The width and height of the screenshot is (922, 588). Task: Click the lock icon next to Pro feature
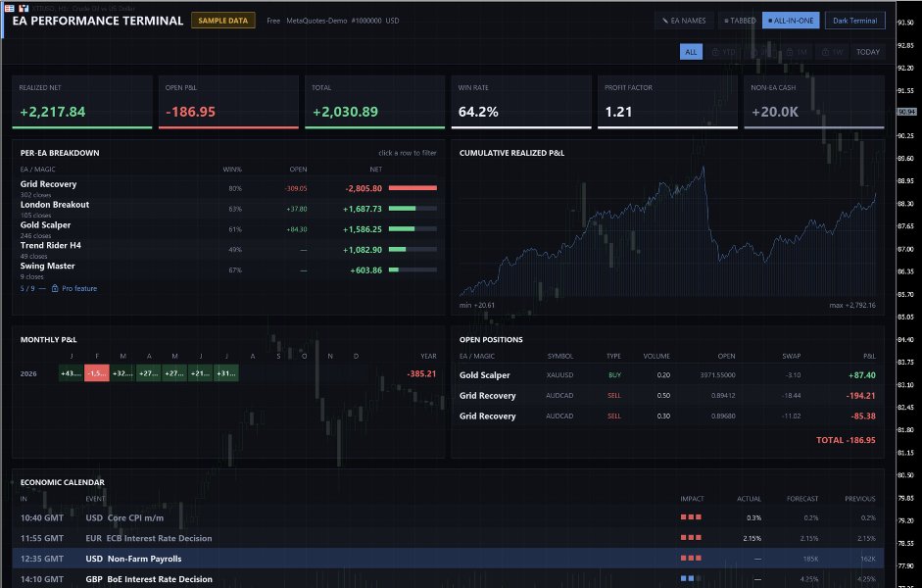(55, 289)
